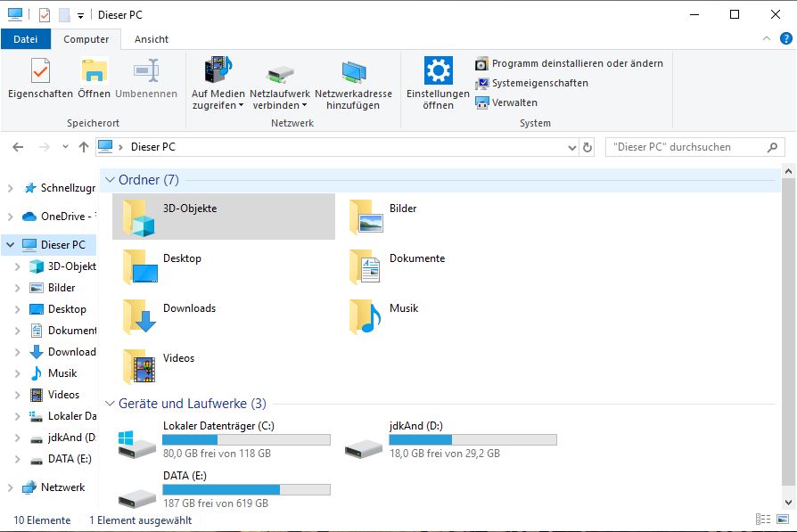The height and width of the screenshot is (532, 797).
Task: Collapse Dieser PC tree node
Action: (10, 245)
